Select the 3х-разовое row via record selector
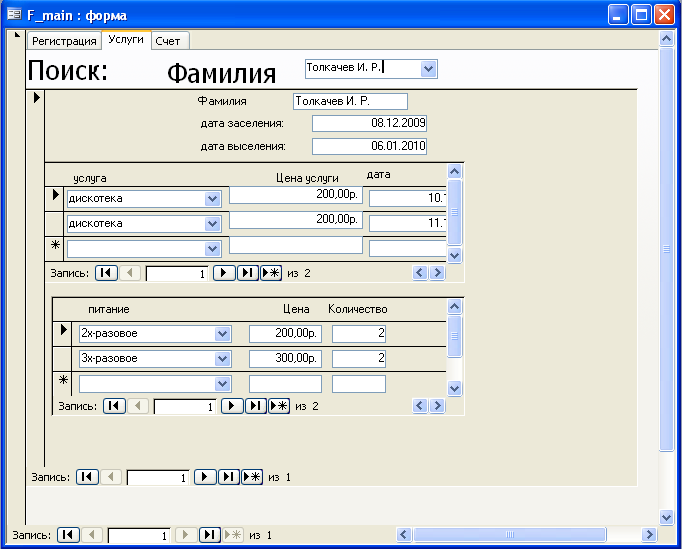 tap(65, 358)
